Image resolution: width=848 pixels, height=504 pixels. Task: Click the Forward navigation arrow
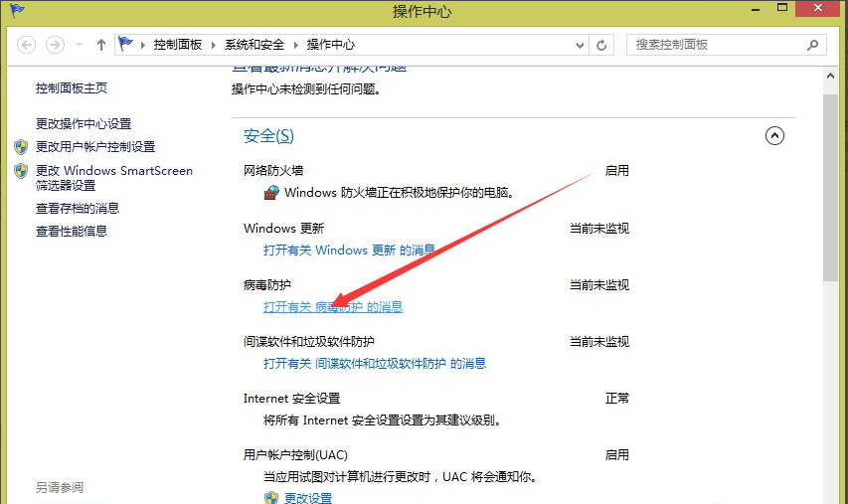[55, 45]
